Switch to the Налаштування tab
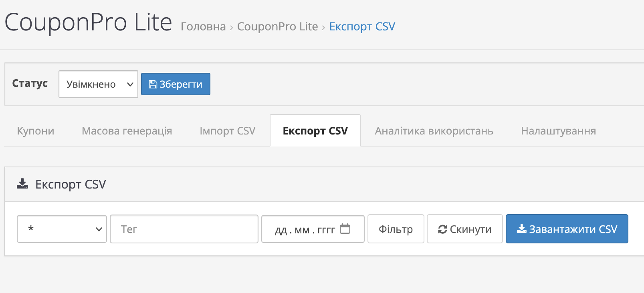The width and height of the screenshot is (644, 293). (558, 131)
